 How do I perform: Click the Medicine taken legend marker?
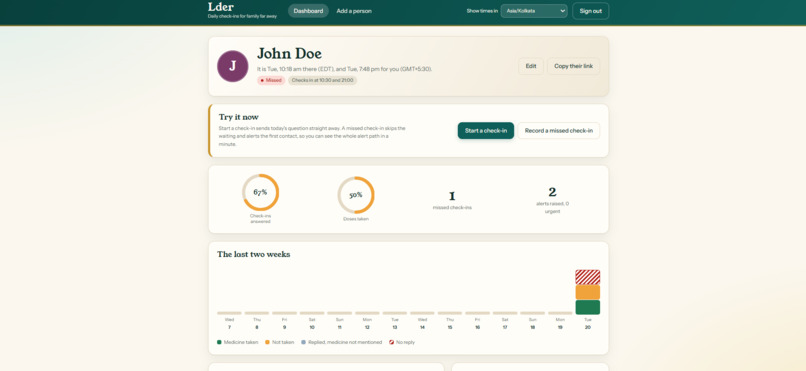pos(219,342)
